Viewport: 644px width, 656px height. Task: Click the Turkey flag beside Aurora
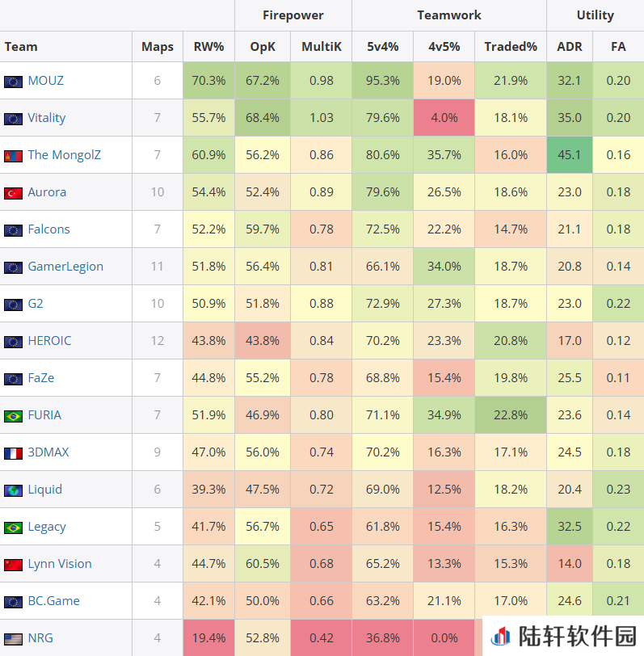[13, 193]
